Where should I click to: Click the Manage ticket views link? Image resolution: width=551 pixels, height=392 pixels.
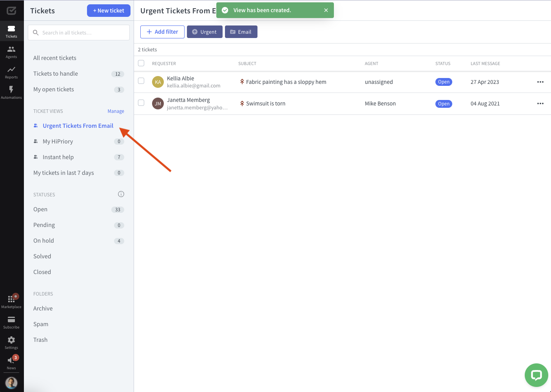116,111
